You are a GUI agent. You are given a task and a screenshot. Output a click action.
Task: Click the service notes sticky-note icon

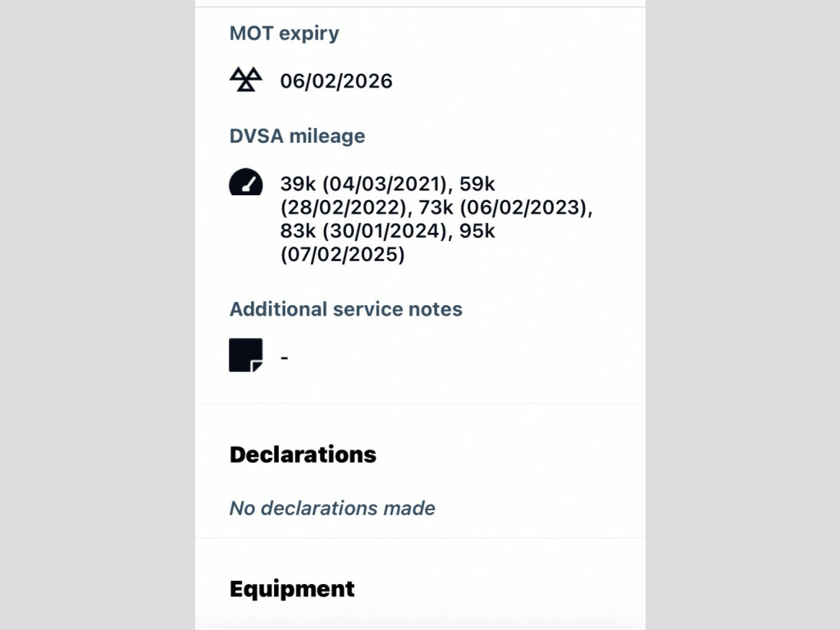click(x=245, y=355)
